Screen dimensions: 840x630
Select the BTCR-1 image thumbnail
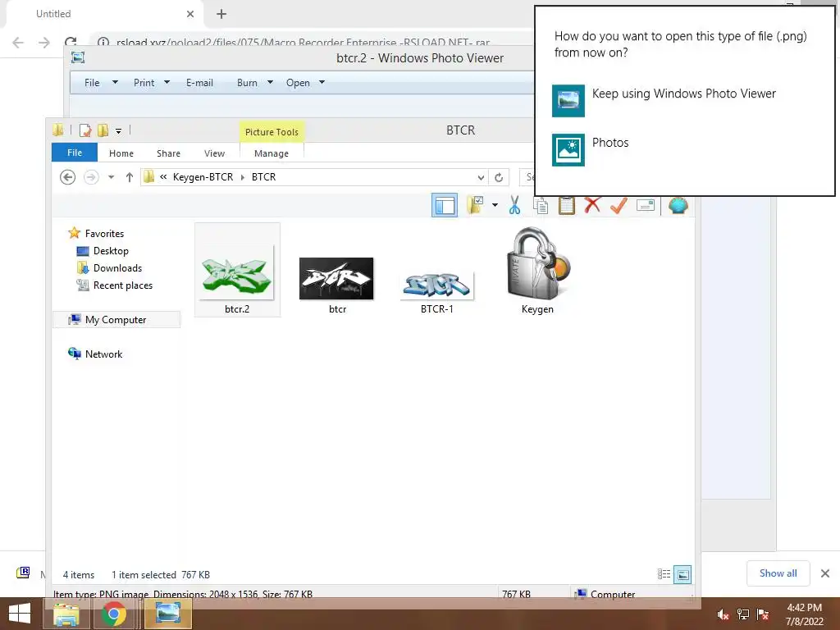click(437, 285)
